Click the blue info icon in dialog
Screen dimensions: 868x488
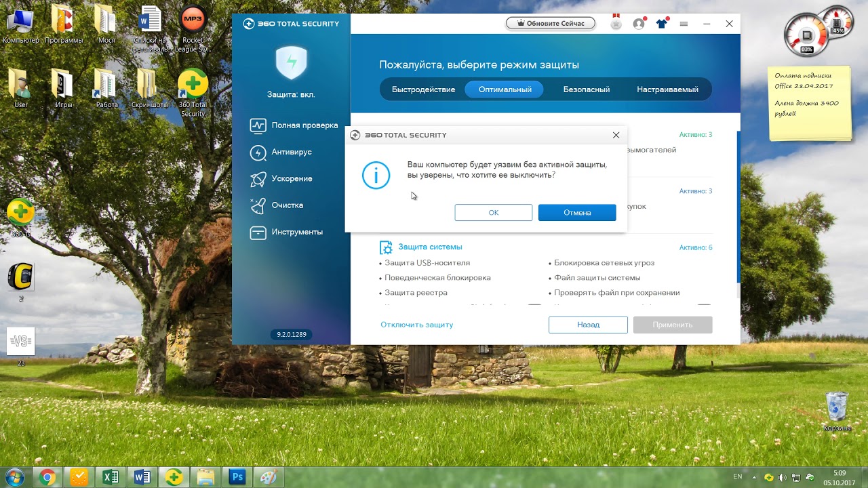376,175
